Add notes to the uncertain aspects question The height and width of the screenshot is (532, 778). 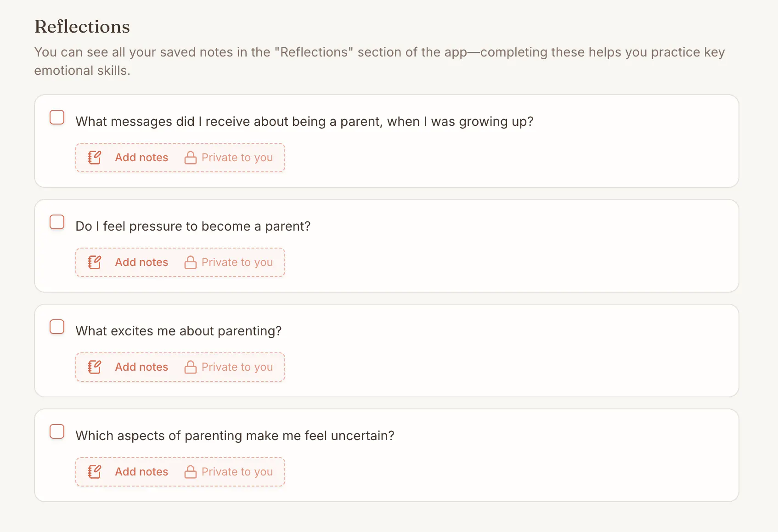(141, 472)
